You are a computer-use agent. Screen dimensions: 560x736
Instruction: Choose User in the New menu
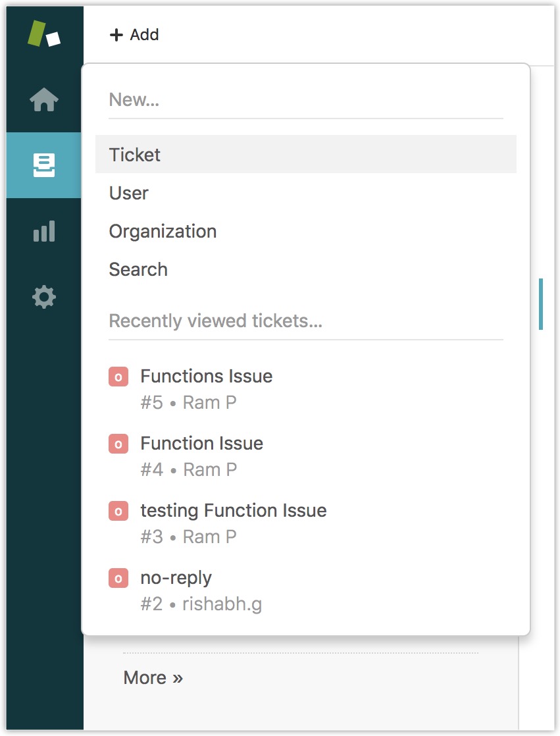[129, 193]
